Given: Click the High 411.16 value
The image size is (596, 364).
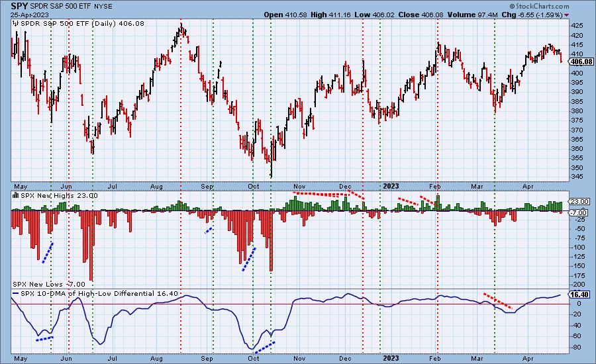Looking at the screenshot, I should pos(330,15).
